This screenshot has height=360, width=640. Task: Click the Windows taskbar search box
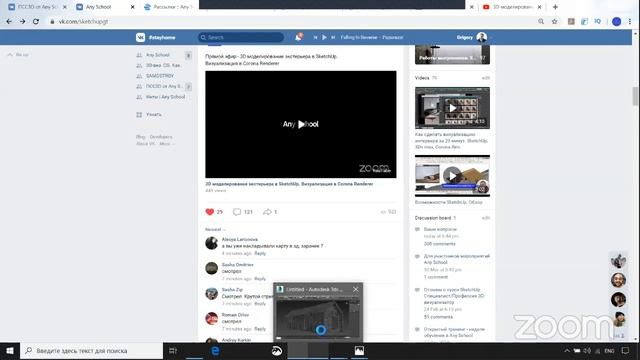coord(91,351)
